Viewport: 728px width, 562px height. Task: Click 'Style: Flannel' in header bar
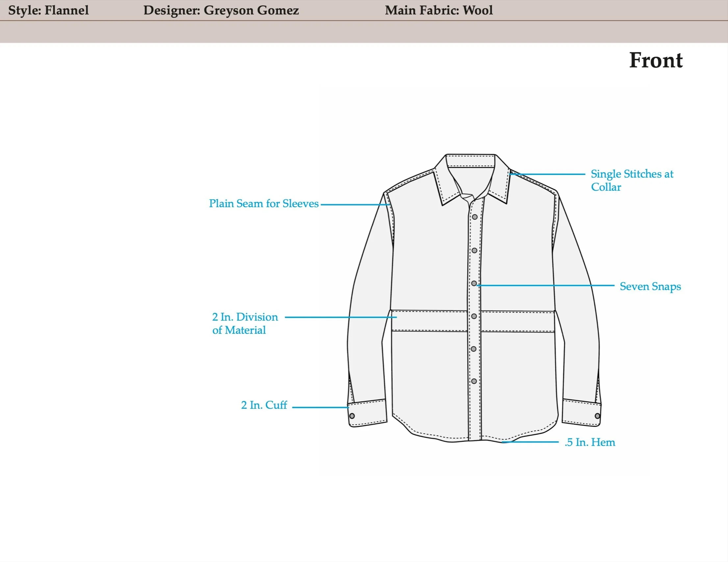pyautogui.click(x=49, y=10)
